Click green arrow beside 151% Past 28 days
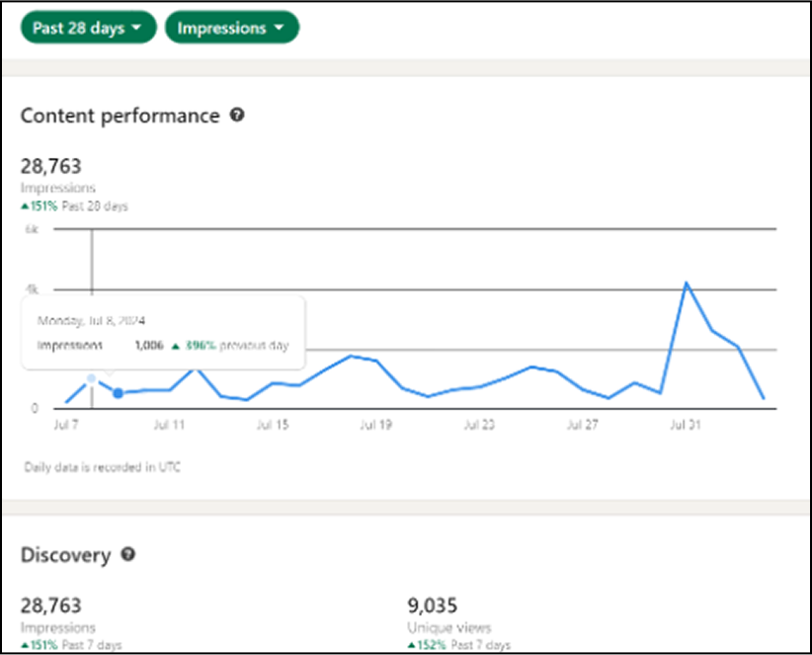This screenshot has width=812, height=655. (25, 206)
